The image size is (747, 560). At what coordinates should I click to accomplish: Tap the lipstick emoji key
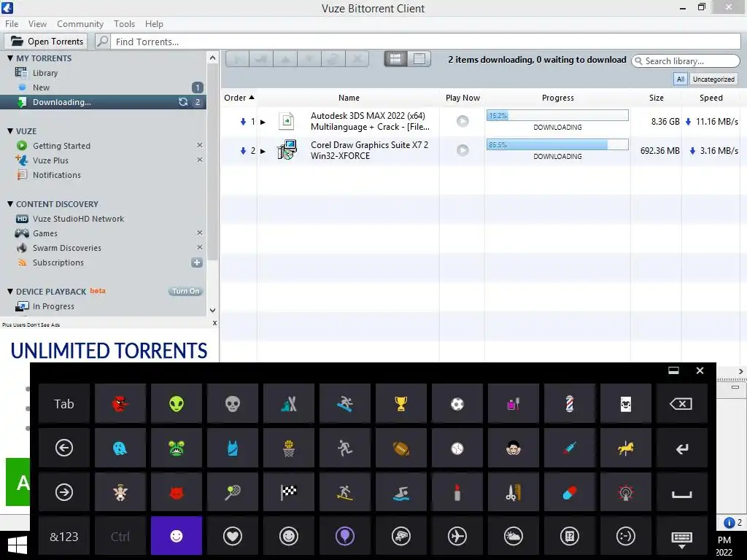point(457,492)
